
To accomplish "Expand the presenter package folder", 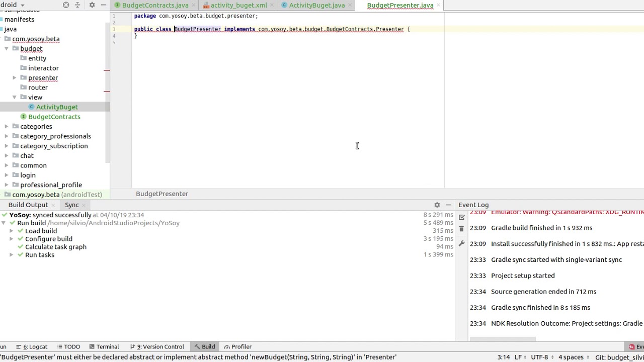I will (15, 78).
